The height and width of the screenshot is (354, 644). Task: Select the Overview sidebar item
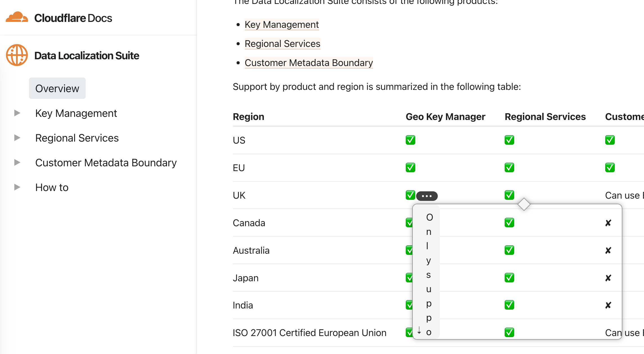click(57, 88)
